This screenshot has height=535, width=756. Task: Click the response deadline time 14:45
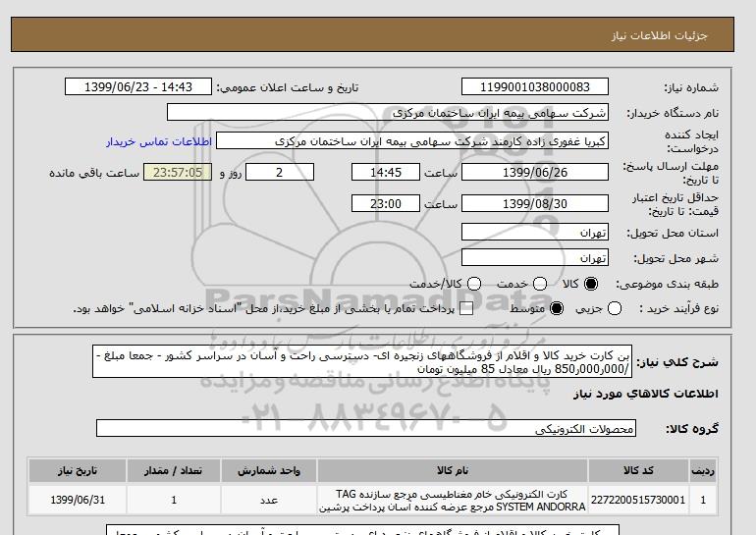[x=386, y=172]
